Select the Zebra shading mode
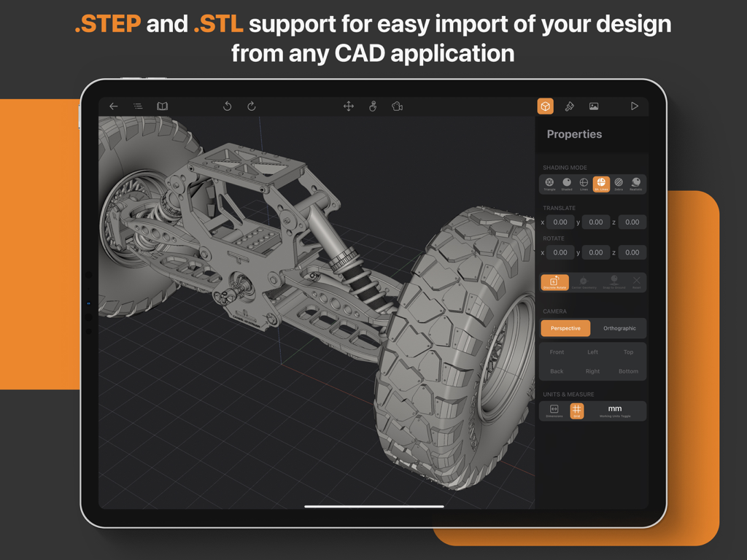Image resolution: width=747 pixels, height=560 pixels. click(x=618, y=183)
